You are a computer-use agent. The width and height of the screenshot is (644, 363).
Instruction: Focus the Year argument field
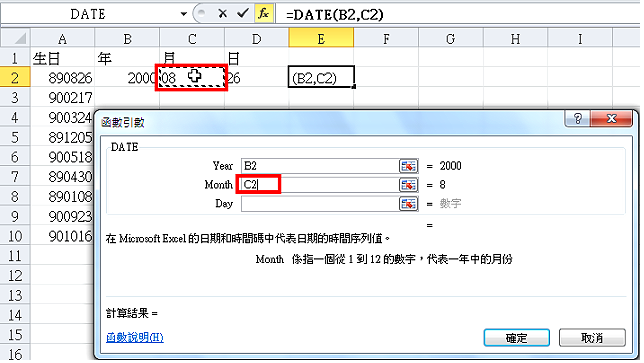point(320,166)
